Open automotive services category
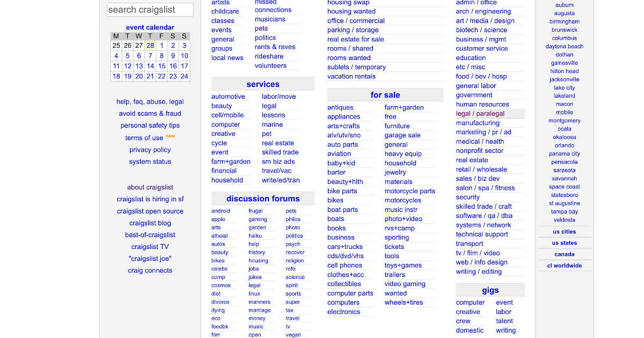Screen dimensions: 644x338 (x=228, y=97)
